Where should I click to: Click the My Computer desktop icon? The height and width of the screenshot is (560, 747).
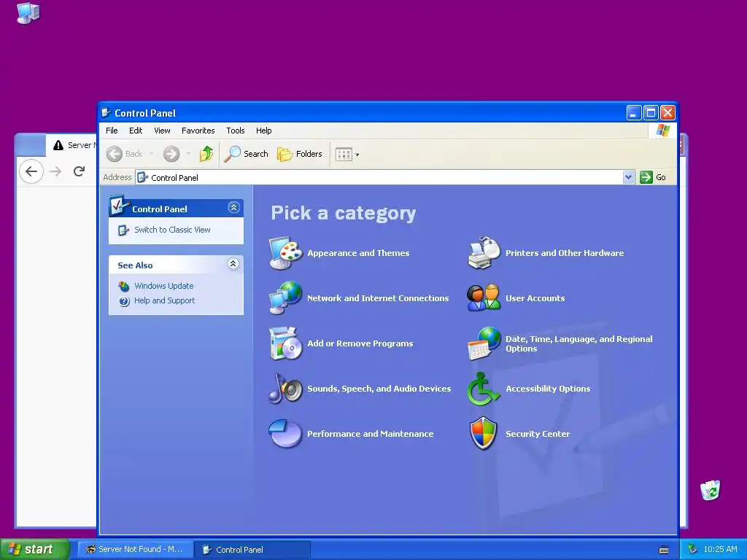28,13
